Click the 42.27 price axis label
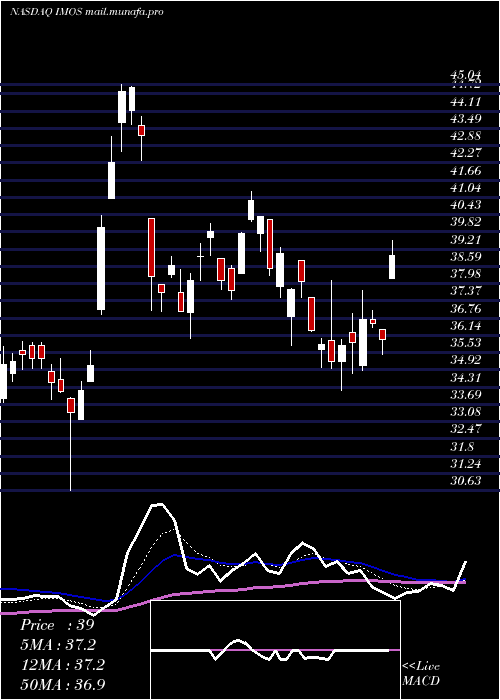500x700 pixels. tap(466, 153)
